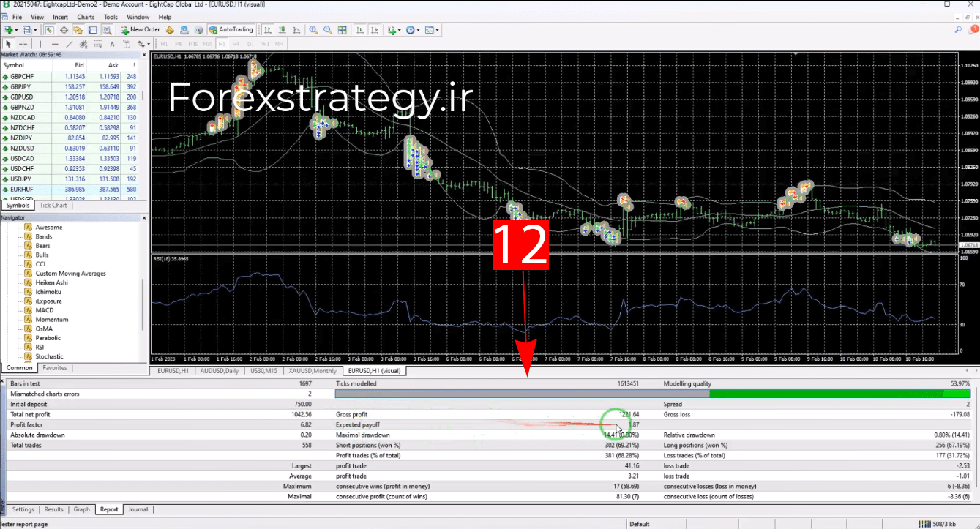Switch chart to candlesticks icon

282,30
